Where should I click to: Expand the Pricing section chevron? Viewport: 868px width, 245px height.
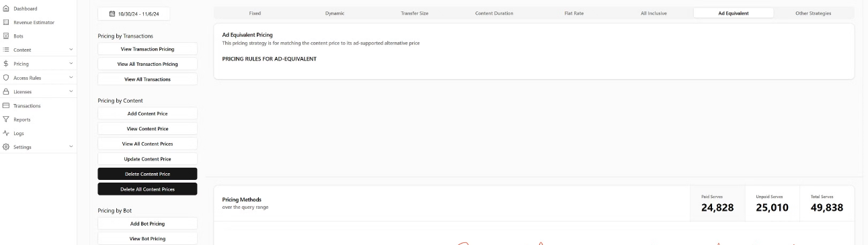[71, 64]
